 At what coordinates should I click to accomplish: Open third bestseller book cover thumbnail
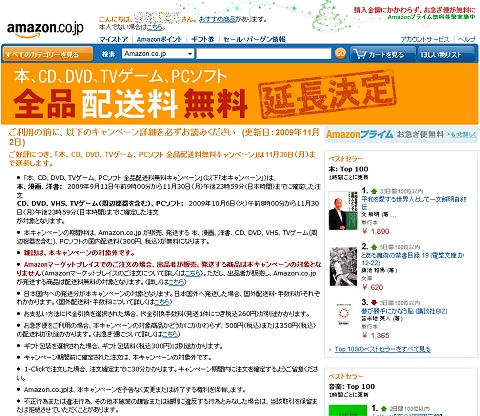pyautogui.click(x=343, y=314)
